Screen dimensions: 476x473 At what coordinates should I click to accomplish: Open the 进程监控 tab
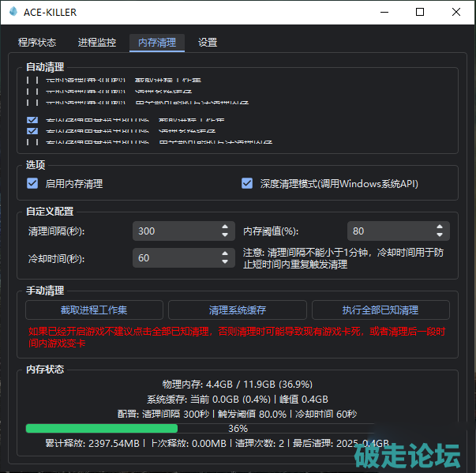[x=97, y=43]
